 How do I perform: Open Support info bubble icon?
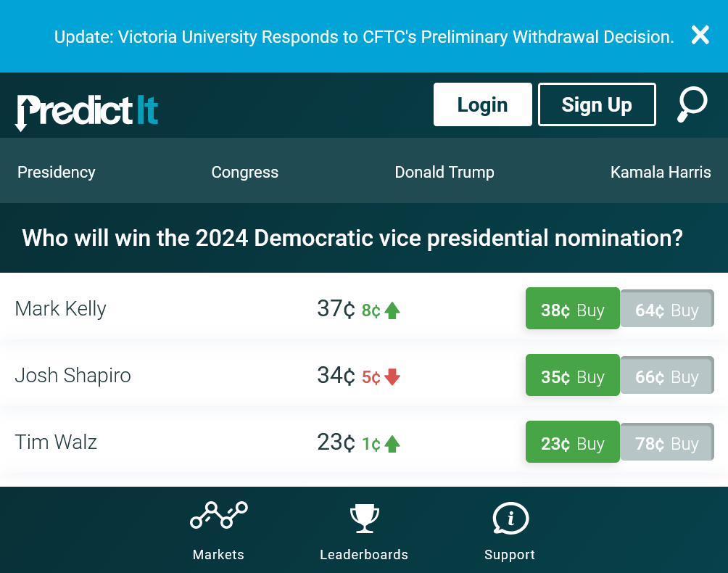pyautogui.click(x=510, y=518)
